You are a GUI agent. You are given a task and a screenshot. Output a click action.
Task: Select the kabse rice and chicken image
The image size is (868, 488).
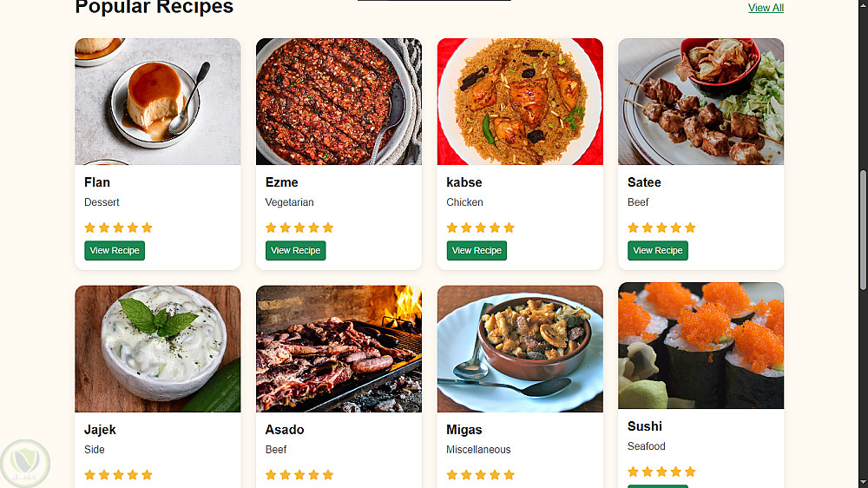click(x=520, y=102)
